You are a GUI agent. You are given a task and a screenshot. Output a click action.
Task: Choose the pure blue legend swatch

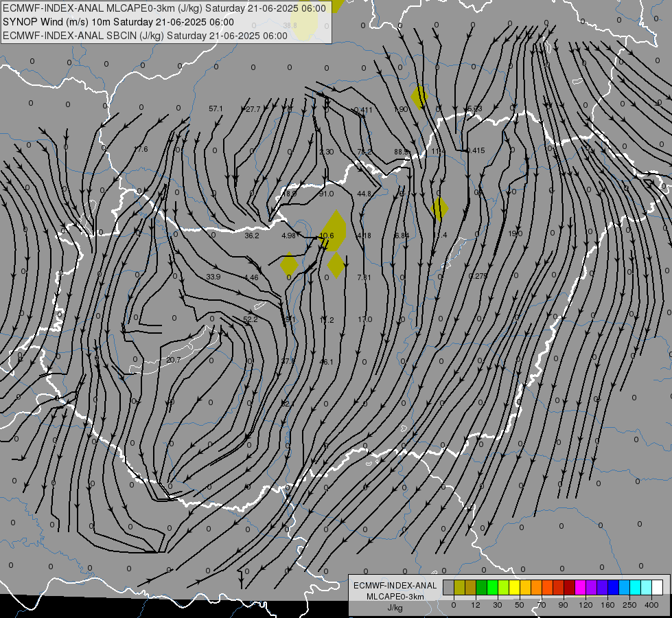[x=613, y=587]
